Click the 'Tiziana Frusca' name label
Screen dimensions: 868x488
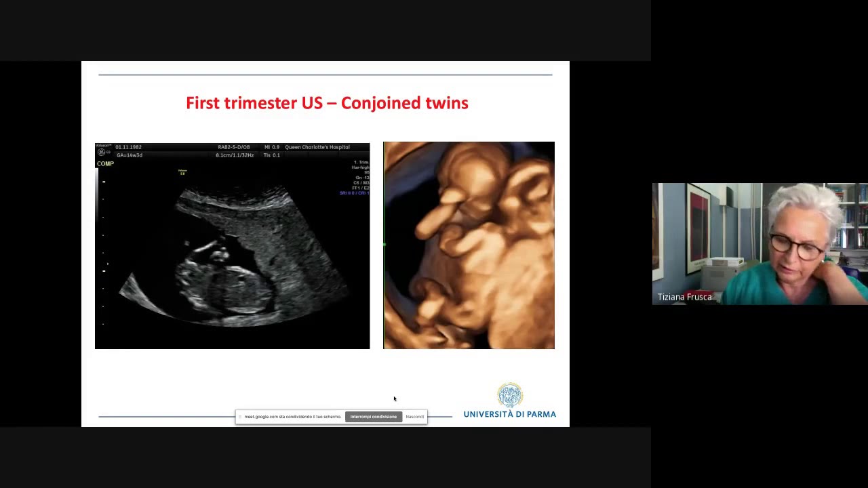pyautogui.click(x=684, y=297)
